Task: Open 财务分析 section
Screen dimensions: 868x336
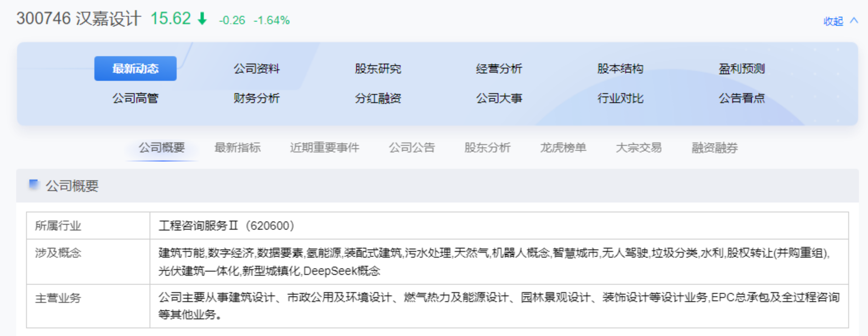Action: click(x=257, y=98)
